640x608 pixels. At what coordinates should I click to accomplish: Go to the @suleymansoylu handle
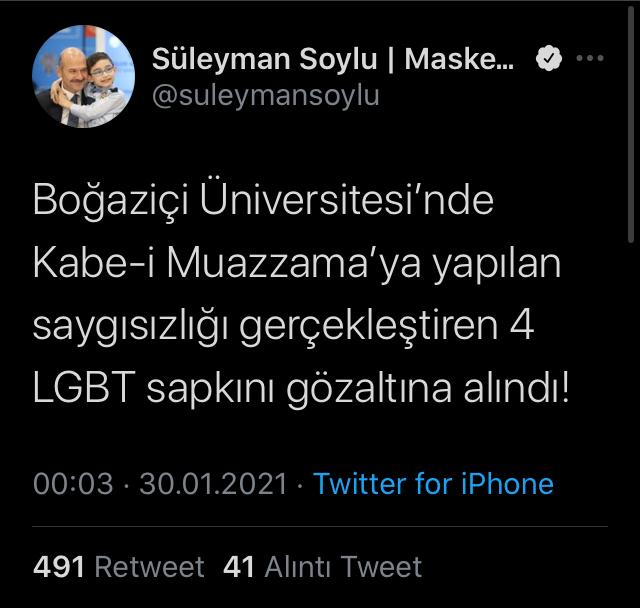(x=265, y=96)
